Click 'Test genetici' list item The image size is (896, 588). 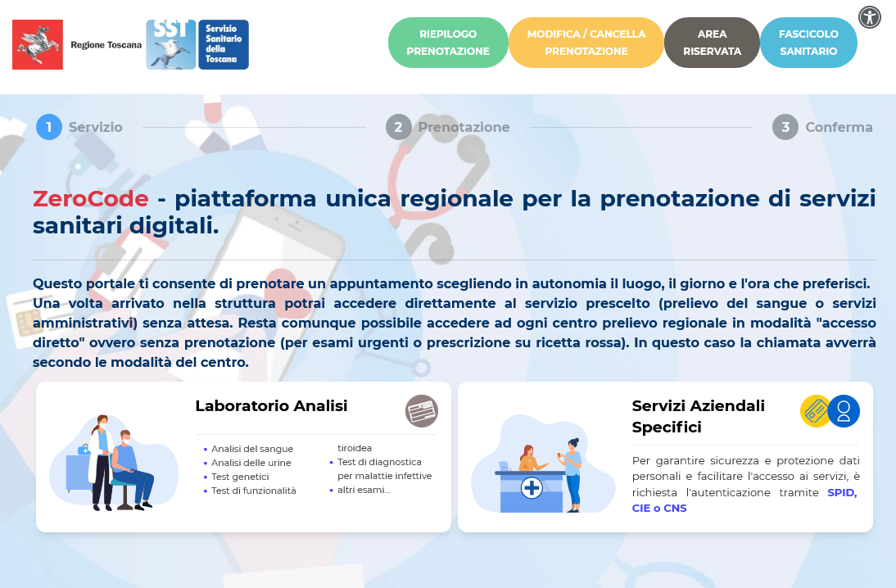[x=240, y=477]
